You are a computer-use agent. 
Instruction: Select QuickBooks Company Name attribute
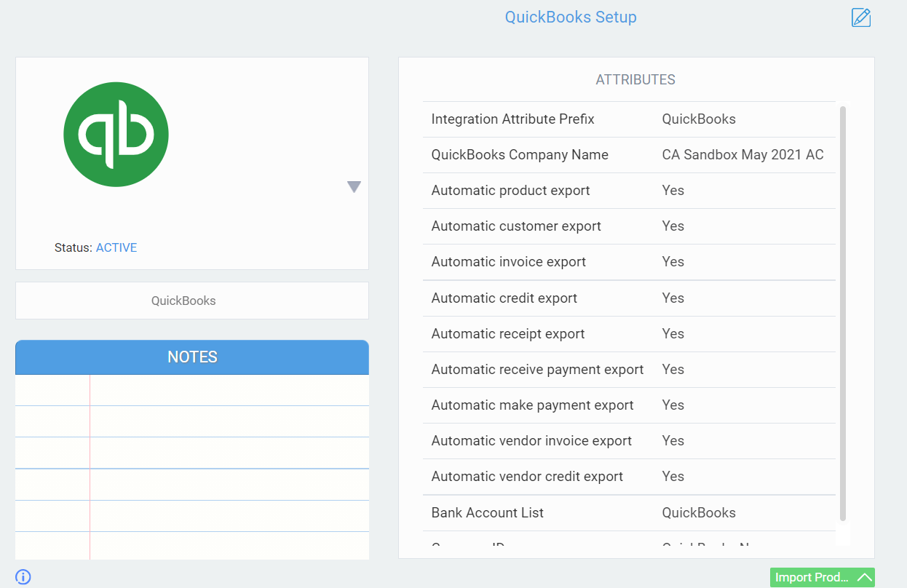(x=519, y=155)
